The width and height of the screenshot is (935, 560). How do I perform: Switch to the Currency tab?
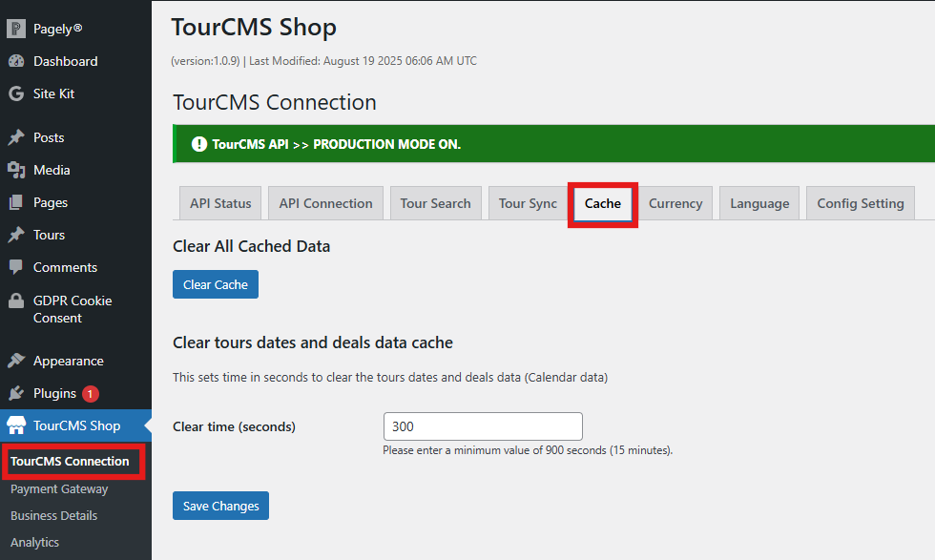click(x=675, y=203)
